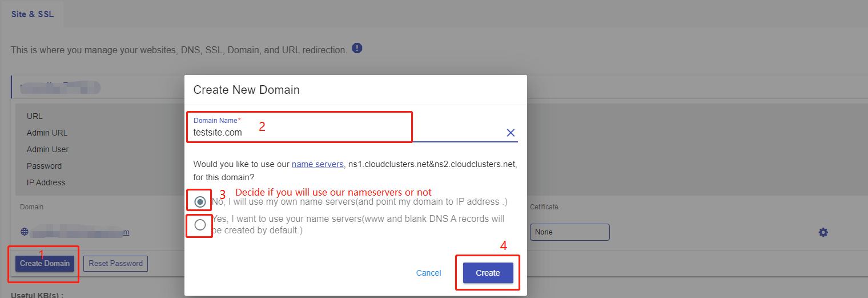The width and height of the screenshot is (868, 298).
Task: Open the blurred domain link in the Domain column
Action: tap(80, 232)
